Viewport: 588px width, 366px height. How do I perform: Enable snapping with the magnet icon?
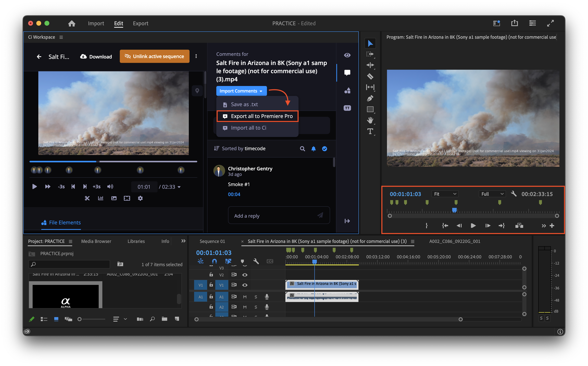[x=214, y=261]
